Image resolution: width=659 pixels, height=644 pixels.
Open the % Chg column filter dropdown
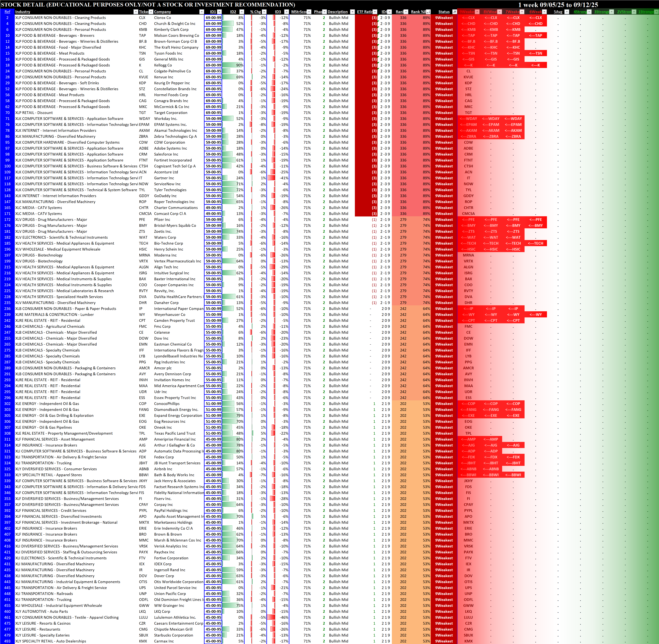pos(264,12)
